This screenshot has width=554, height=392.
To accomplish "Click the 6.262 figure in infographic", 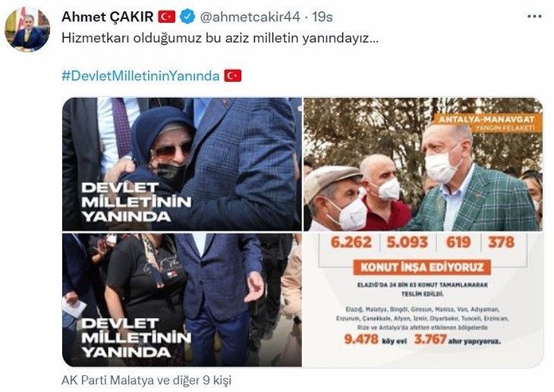I will [x=351, y=243].
